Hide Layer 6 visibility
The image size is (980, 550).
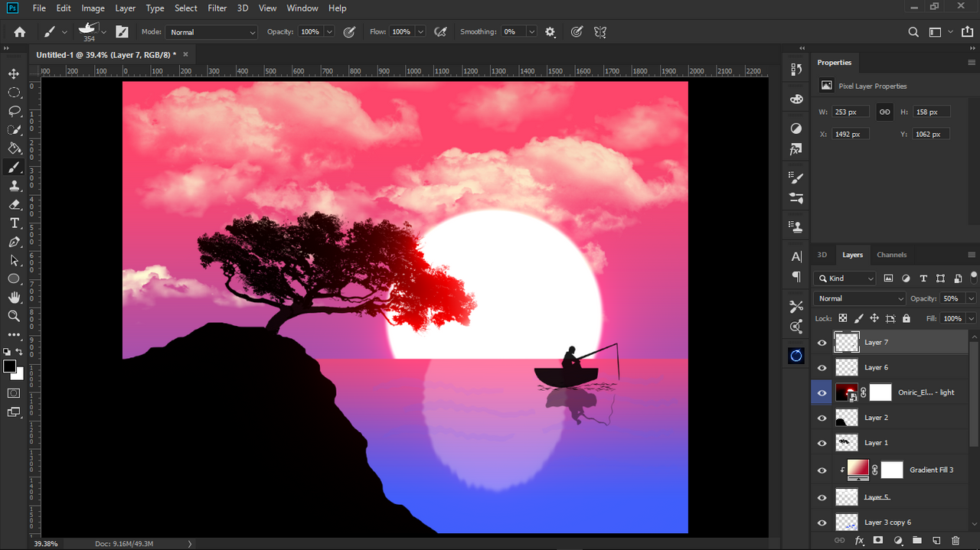[822, 368]
